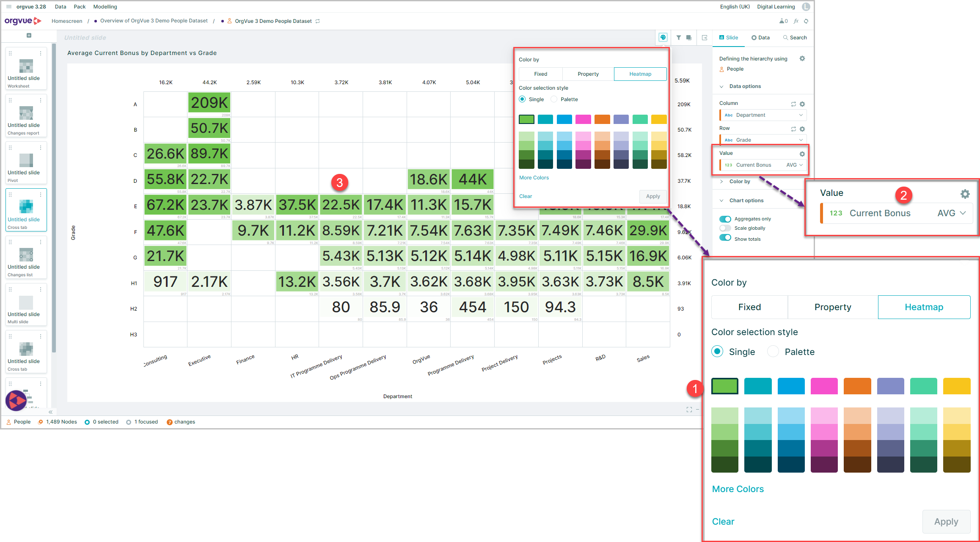Click the refresh icon next to fx

click(806, 21)
